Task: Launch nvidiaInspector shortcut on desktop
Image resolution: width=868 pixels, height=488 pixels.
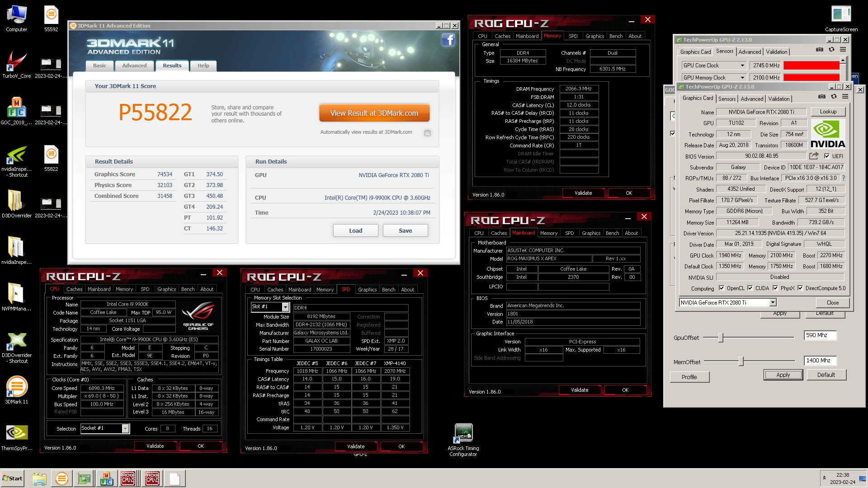Action: pyautogui.click(x=17, y=161)
